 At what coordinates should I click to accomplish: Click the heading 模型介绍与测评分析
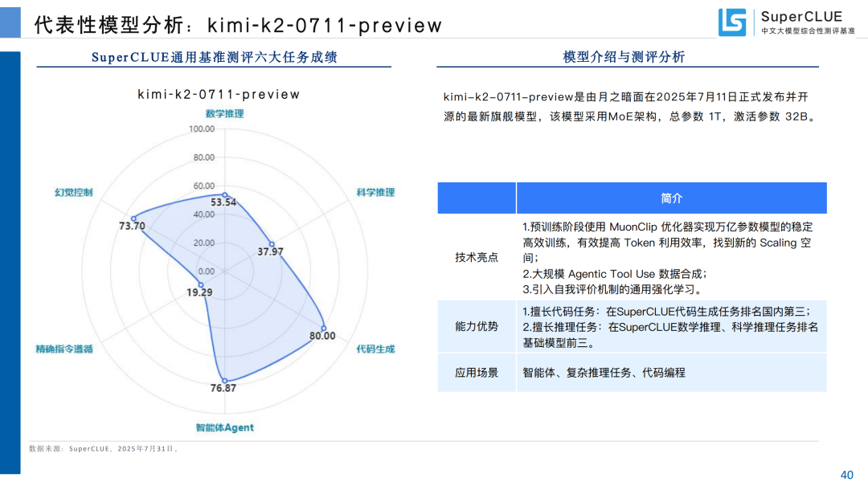(624, 57)
